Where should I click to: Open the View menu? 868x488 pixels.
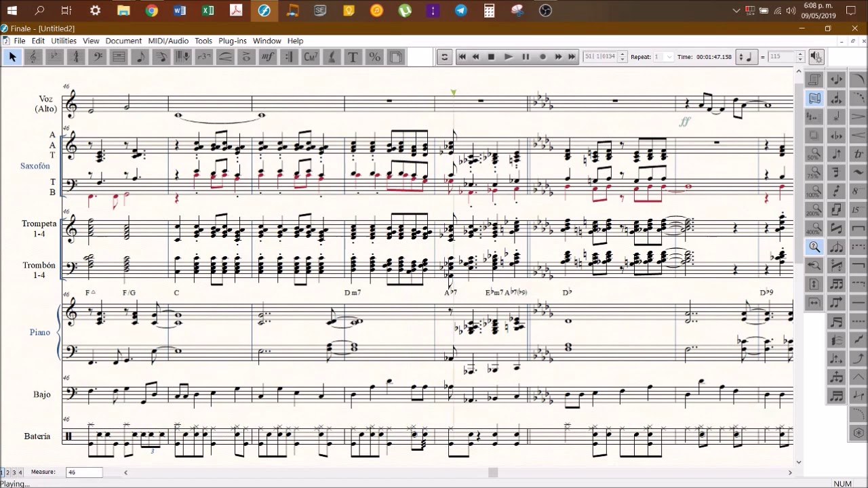(x=91, y=41)
